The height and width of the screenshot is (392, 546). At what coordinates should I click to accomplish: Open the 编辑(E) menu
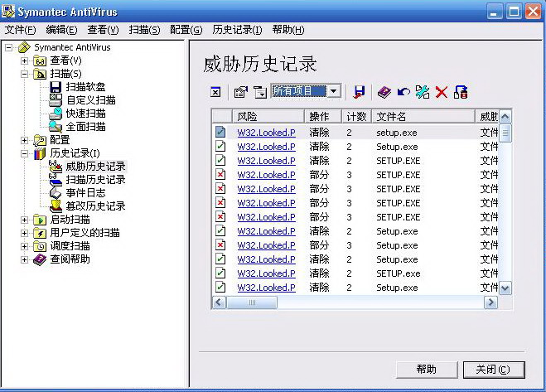61,30
